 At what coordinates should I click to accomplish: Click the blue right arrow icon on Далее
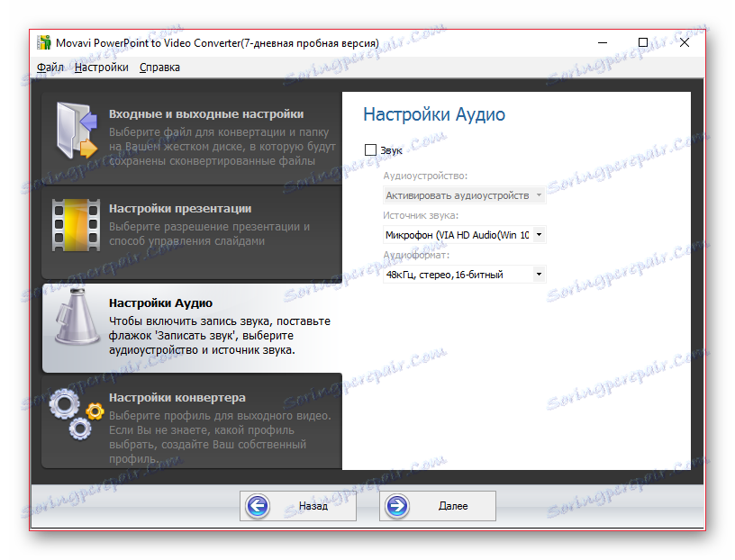pyautogui.click(x=397, y=506)
